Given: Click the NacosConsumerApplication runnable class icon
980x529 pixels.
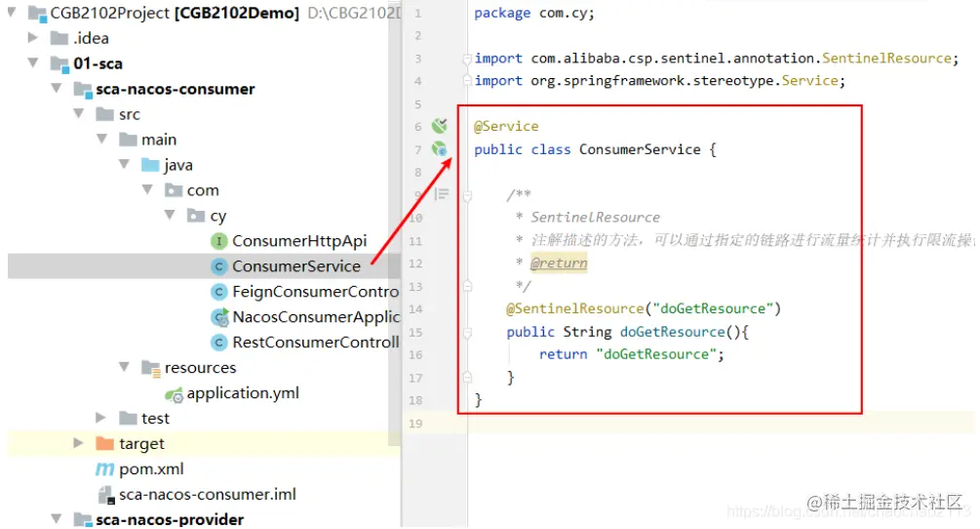Looking at the screenshot, I should pyautogui.click(x=219, y=316).
